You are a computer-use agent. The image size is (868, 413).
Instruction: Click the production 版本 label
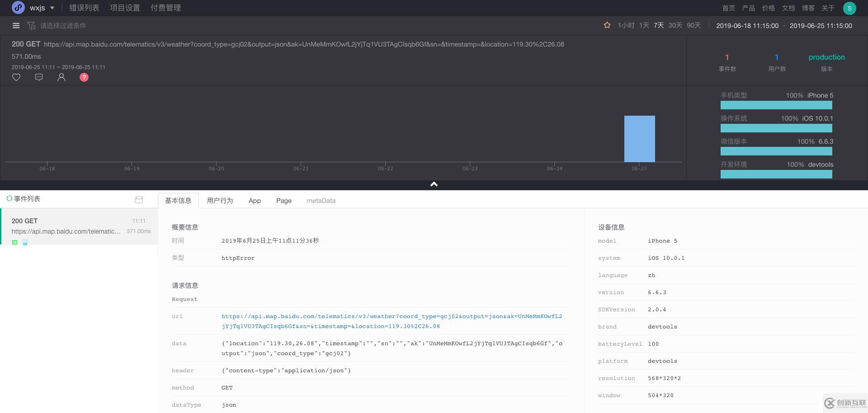(x=826, y=57)
